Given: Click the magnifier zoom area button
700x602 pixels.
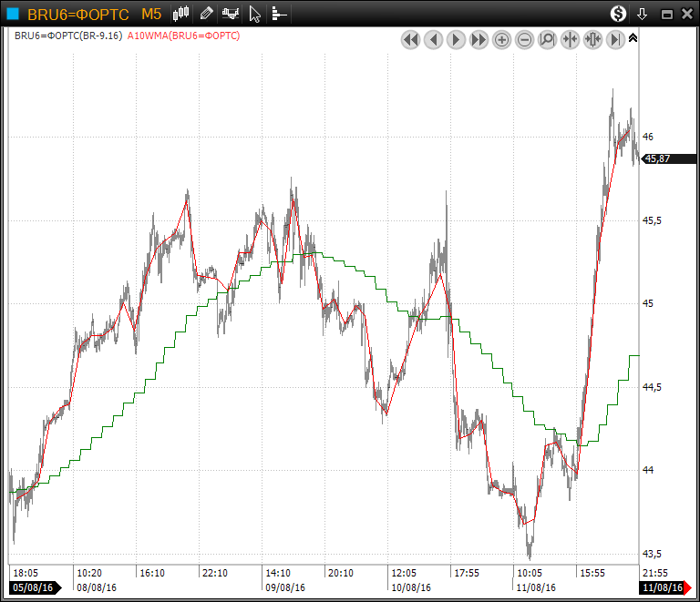Looking at the screenshot, I should point(548,40).
